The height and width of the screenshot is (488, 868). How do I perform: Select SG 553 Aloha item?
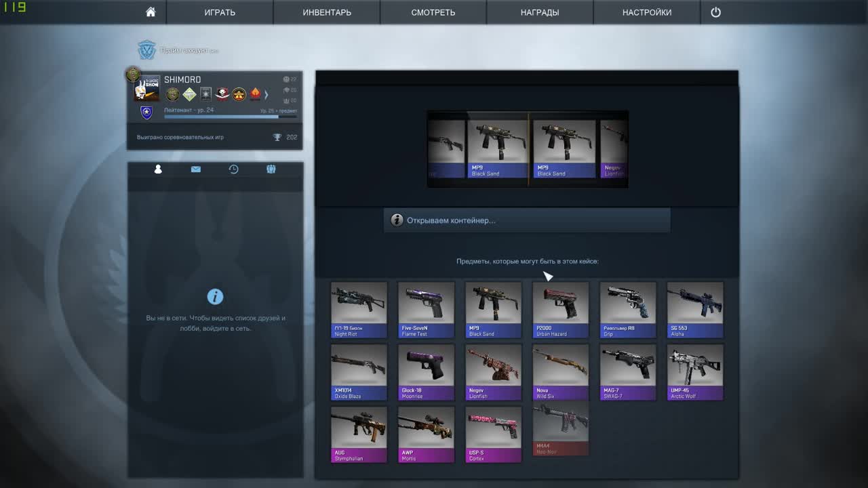pyautogui.click(x=695, y=310)
